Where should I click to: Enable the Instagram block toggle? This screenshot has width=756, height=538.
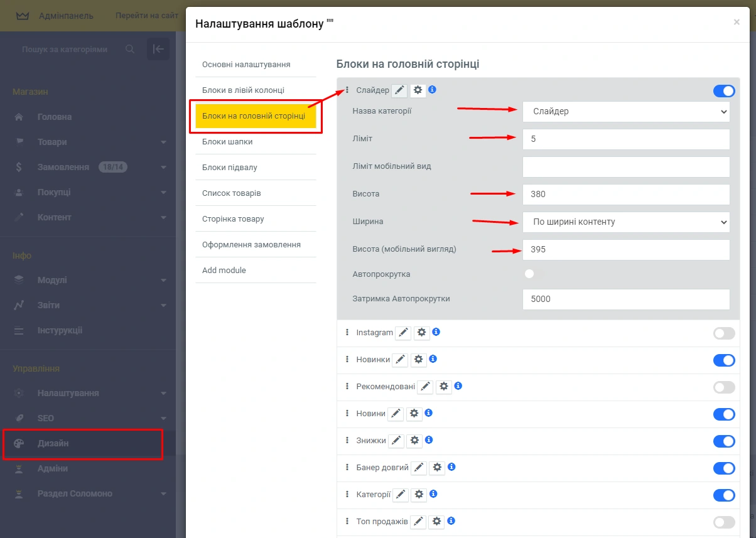[x=723, y=333]
